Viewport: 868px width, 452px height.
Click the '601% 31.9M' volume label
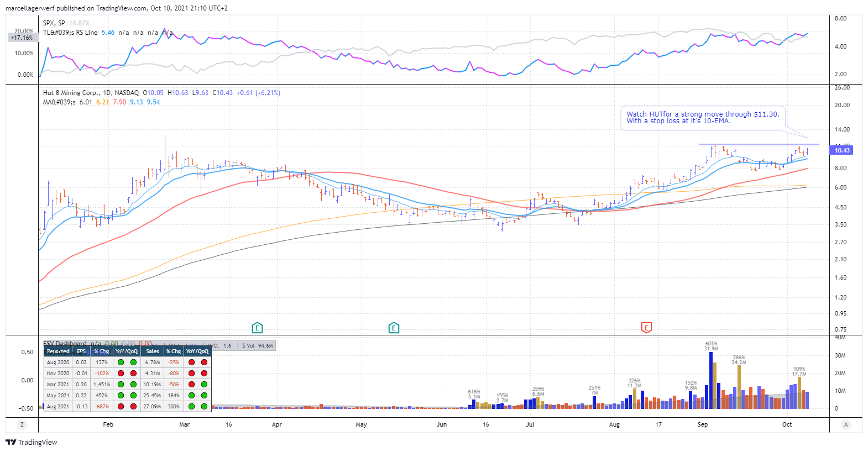[x=711, y=346]
